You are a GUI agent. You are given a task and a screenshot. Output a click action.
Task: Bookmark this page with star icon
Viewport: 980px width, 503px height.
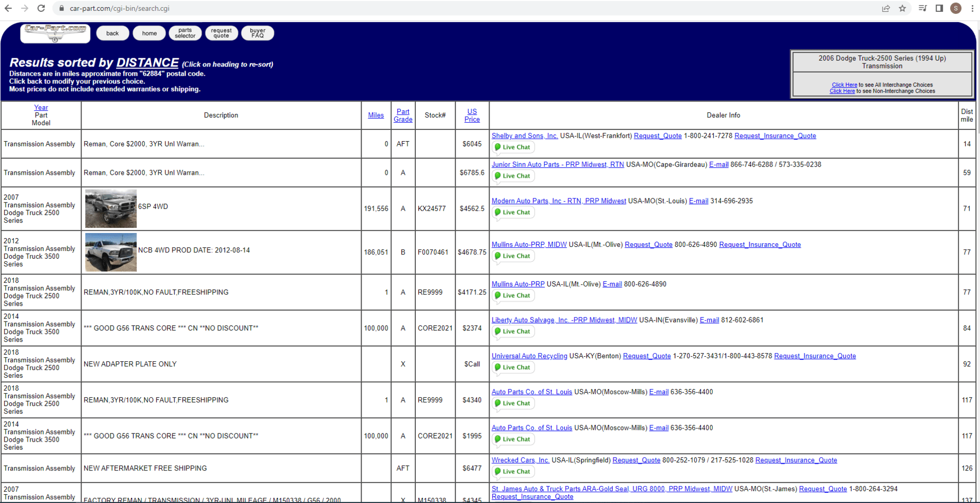(902, 8)
